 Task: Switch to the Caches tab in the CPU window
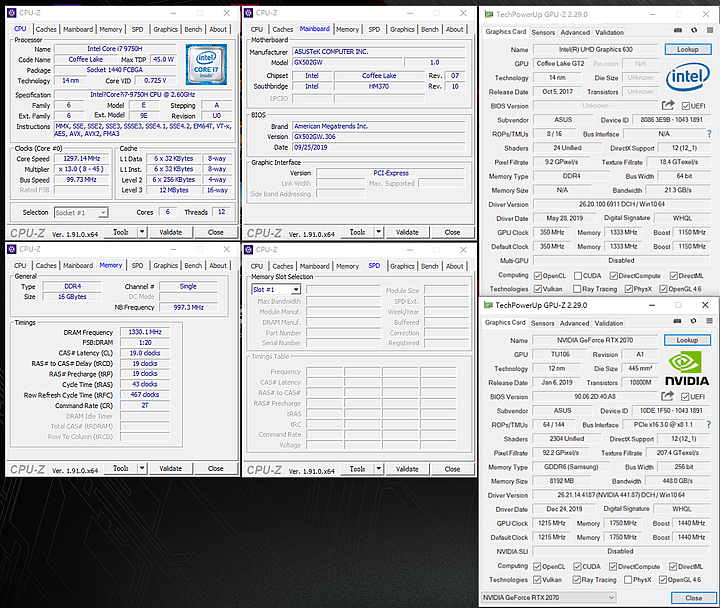pos(45,29)
